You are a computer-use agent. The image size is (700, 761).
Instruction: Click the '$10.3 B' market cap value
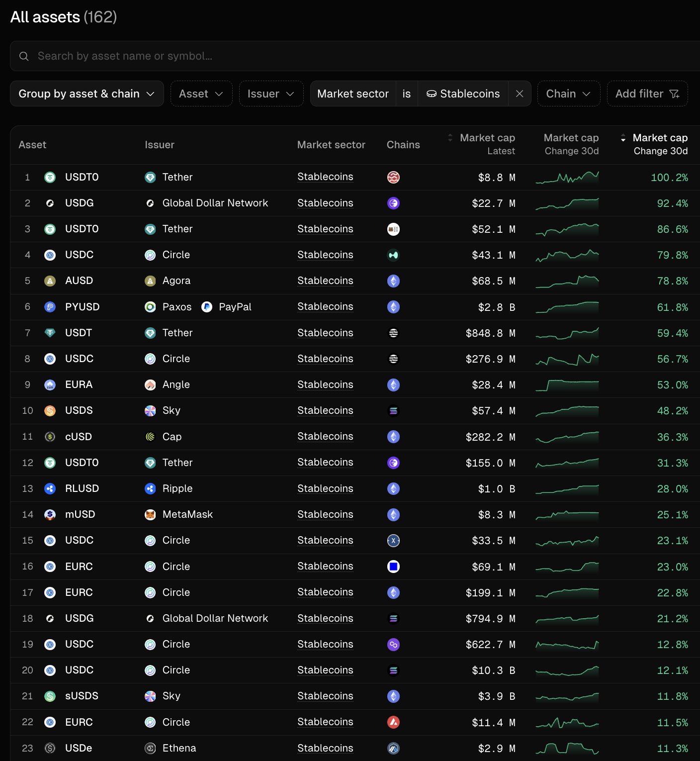coord(494,670)
